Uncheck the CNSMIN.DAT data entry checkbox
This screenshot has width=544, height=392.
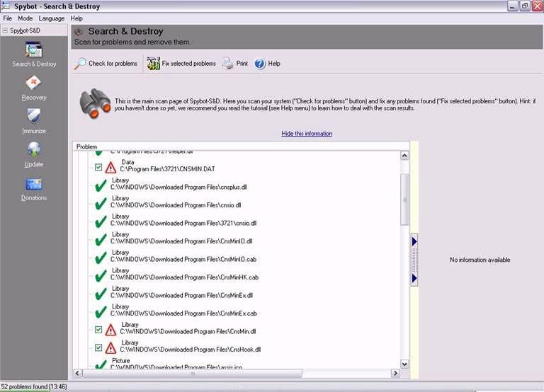[x=98, y=168]
